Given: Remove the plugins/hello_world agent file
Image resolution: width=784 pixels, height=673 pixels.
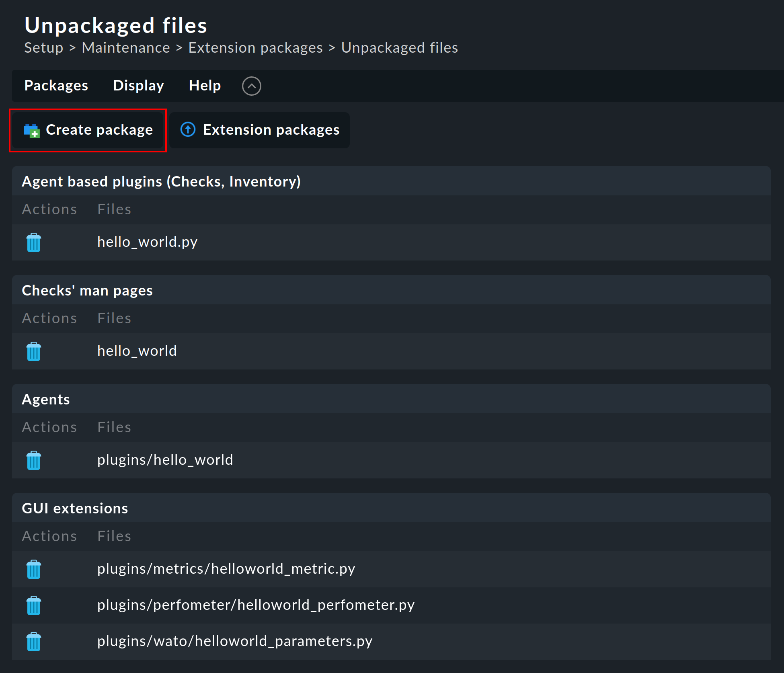Looking at the screenshot, I should point(34,460).
